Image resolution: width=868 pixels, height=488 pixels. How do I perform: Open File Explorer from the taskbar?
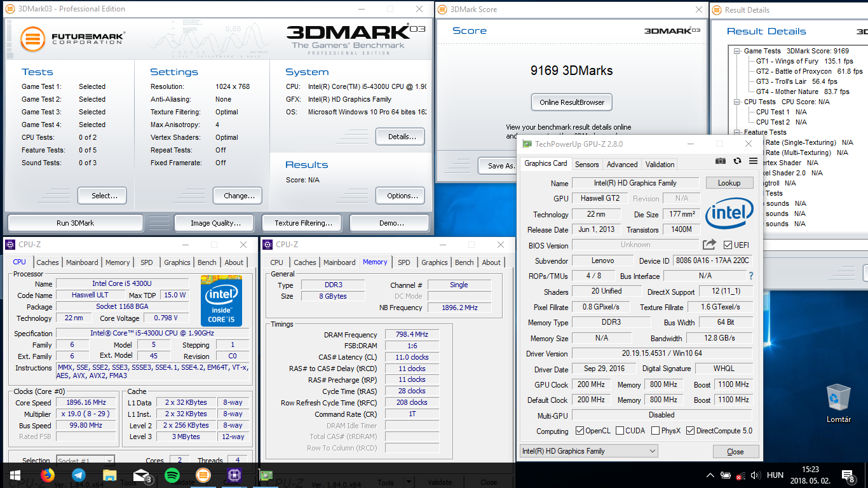pyautogui.click(x=110, y=475)
